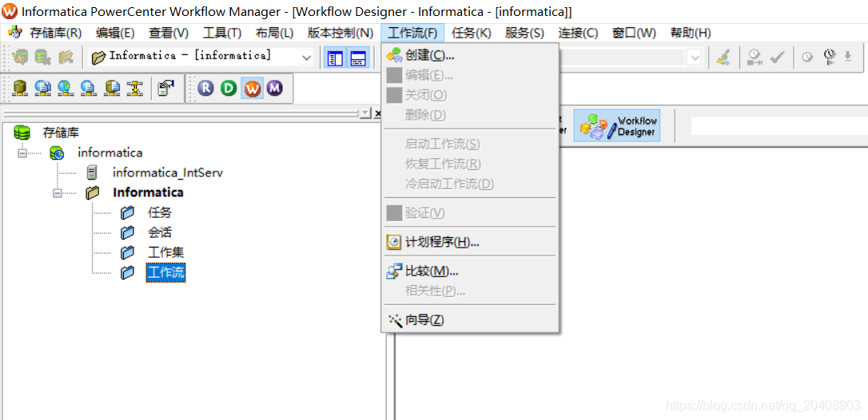The height and width of the screenshot is (420, 868).
Task: Open the 工具(T) menu
Action: (222, 33)
